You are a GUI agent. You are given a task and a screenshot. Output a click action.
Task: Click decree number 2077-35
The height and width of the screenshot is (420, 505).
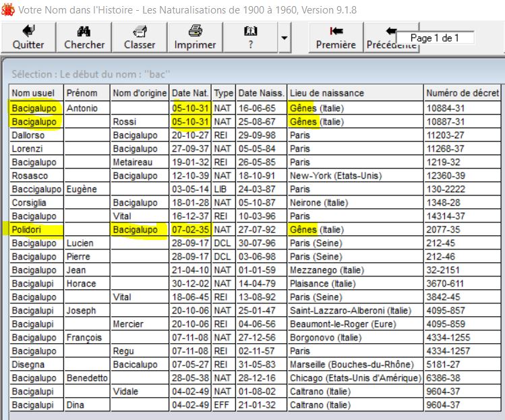[463, 230]
